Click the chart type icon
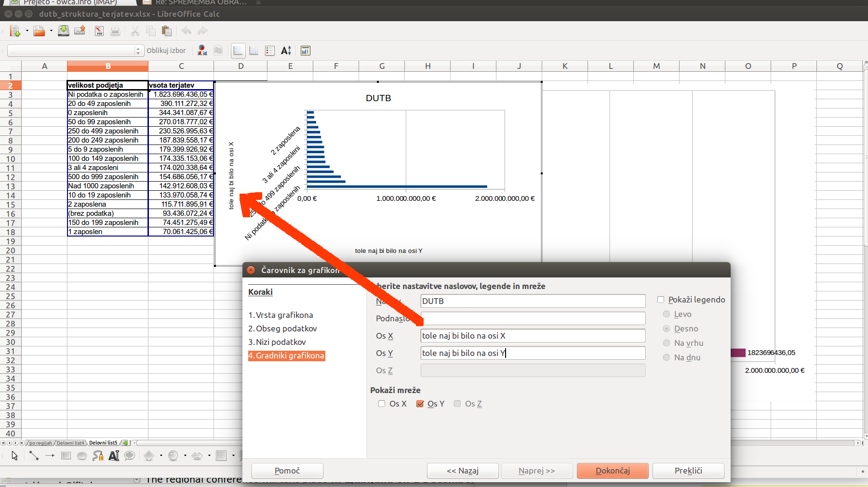 (x=202, y=51)
